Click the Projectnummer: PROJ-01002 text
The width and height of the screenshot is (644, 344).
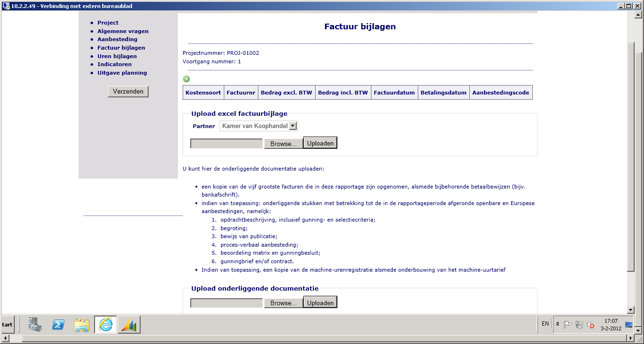pyautogui.click(x=221, y=53)
